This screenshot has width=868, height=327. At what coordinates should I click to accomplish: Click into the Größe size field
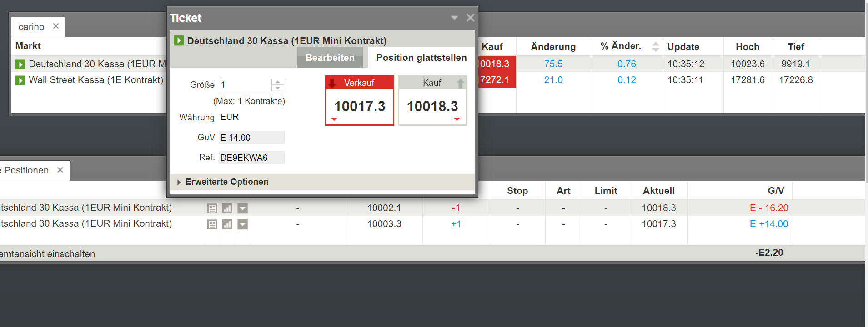245,85
